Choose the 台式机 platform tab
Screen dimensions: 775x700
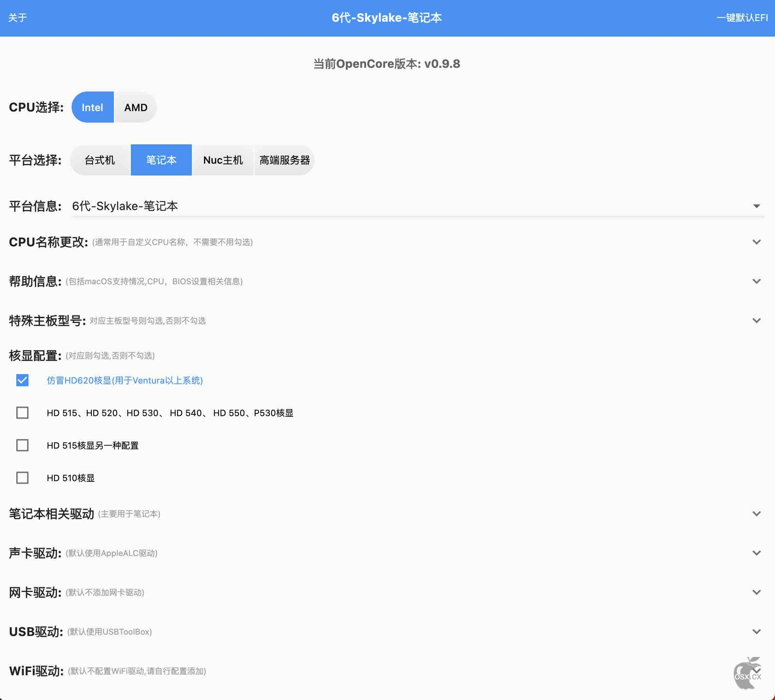pyautogui.click(x=100, y=160)
